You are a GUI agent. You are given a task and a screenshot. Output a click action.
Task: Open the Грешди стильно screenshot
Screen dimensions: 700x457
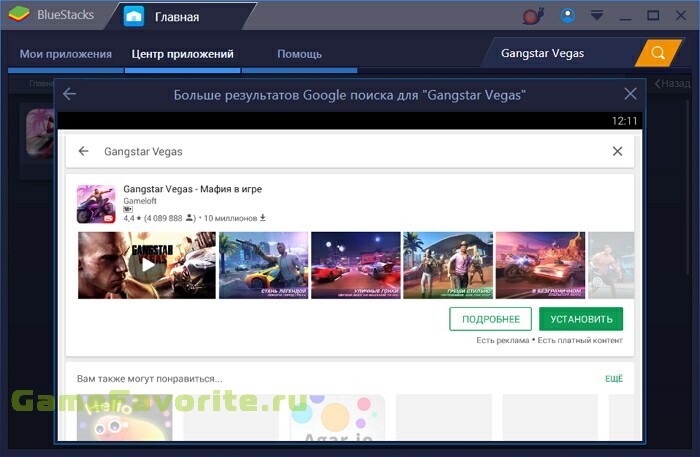(448, 265)
